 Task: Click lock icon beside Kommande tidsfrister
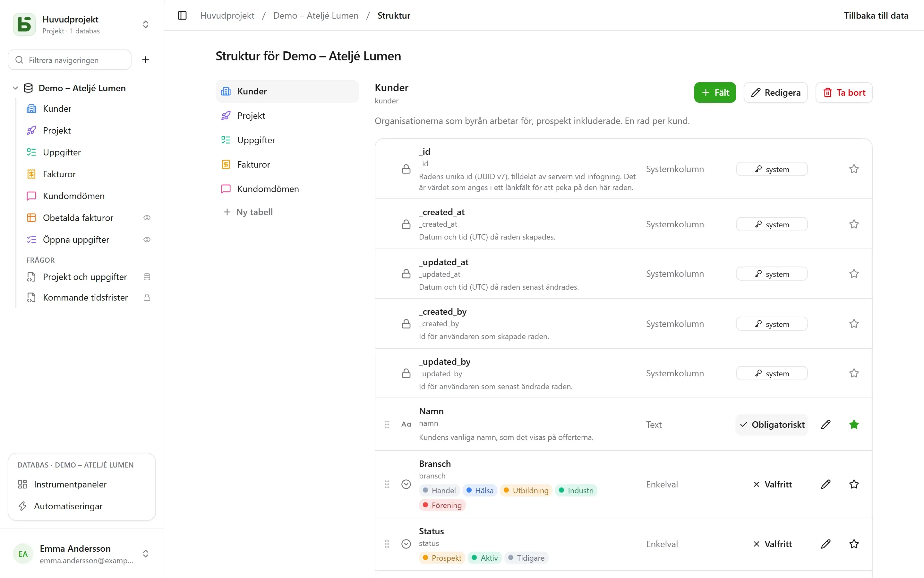147,297
